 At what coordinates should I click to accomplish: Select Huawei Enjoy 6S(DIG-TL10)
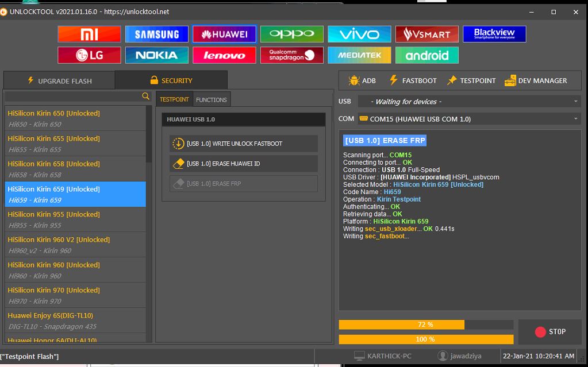click(75, 320)
